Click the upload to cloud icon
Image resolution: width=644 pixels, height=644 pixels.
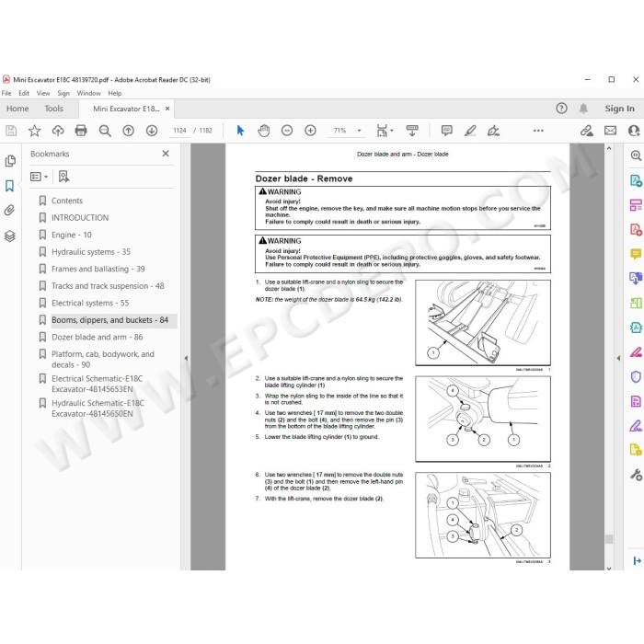click(58, 131)
